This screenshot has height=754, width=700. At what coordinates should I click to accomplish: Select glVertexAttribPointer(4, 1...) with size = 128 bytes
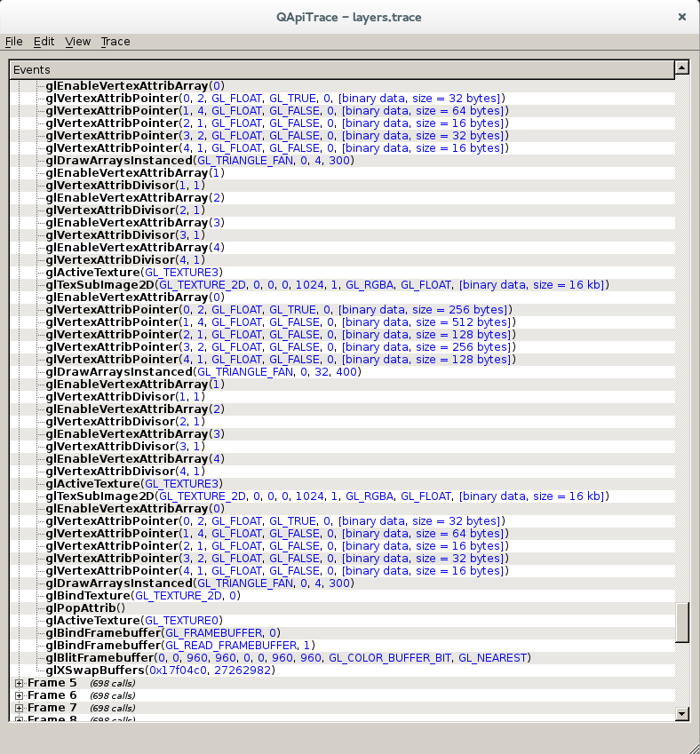click(281, 361)
